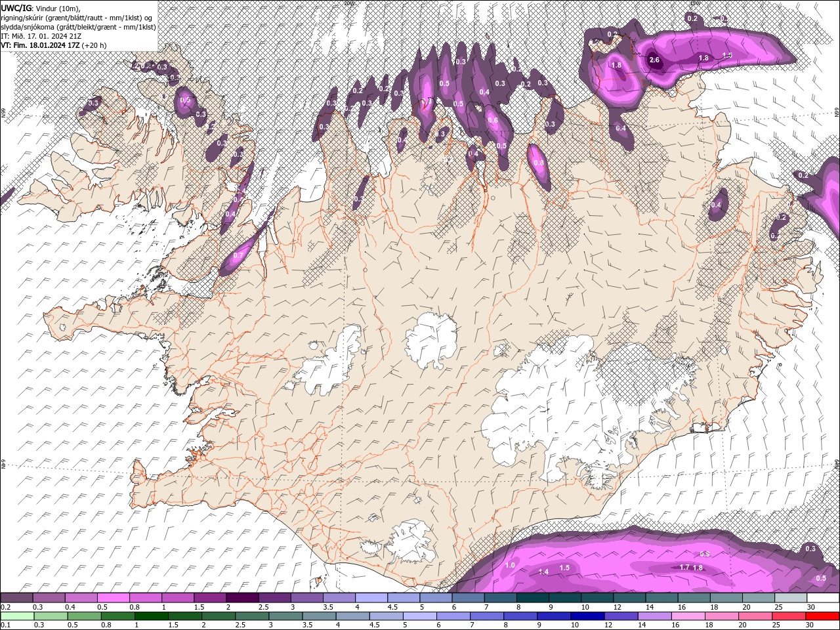
Task: Select the upper-scale teal swatch for 12
Action: (x=630, y=598)
